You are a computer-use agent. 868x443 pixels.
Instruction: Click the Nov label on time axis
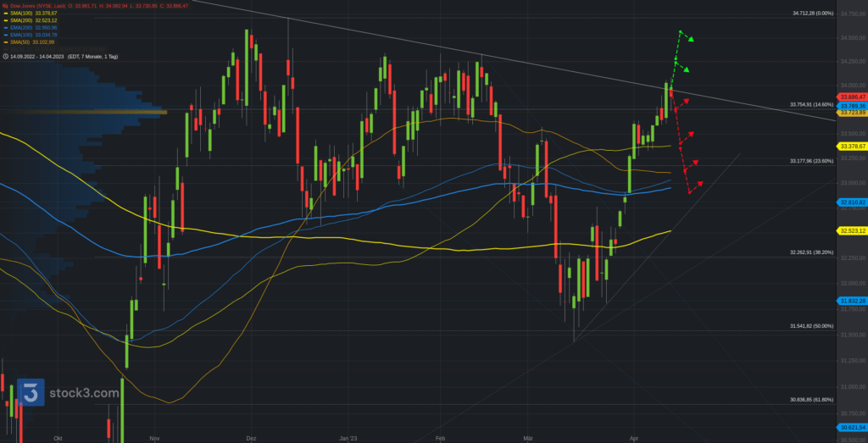point(155,438)
